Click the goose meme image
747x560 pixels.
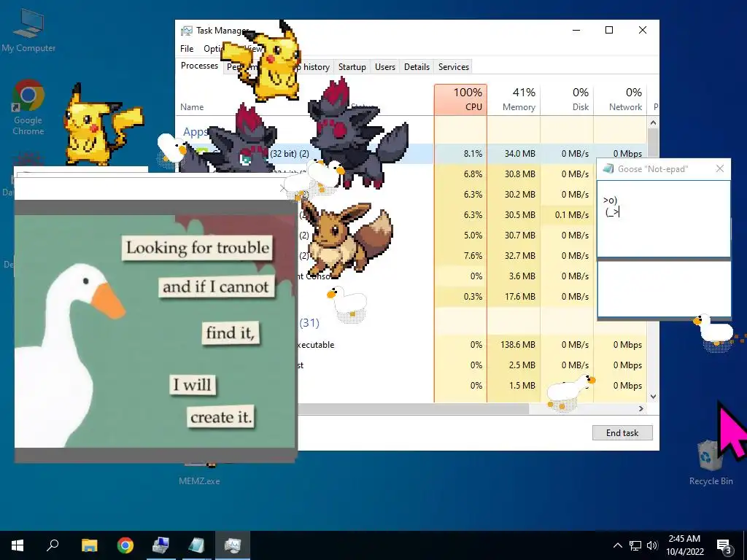[155, 331]
